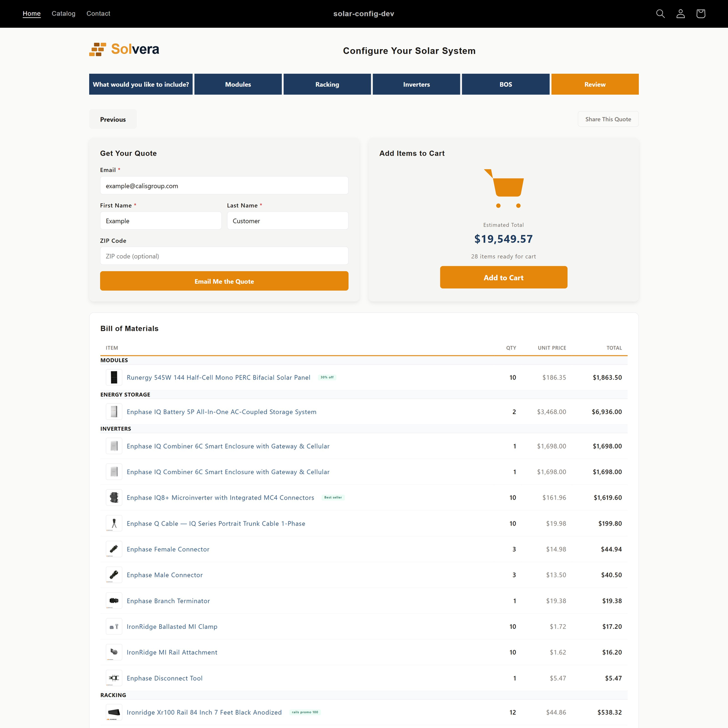728x728 pixels.
Task: Click the Previous button
Action: (113, 119)
